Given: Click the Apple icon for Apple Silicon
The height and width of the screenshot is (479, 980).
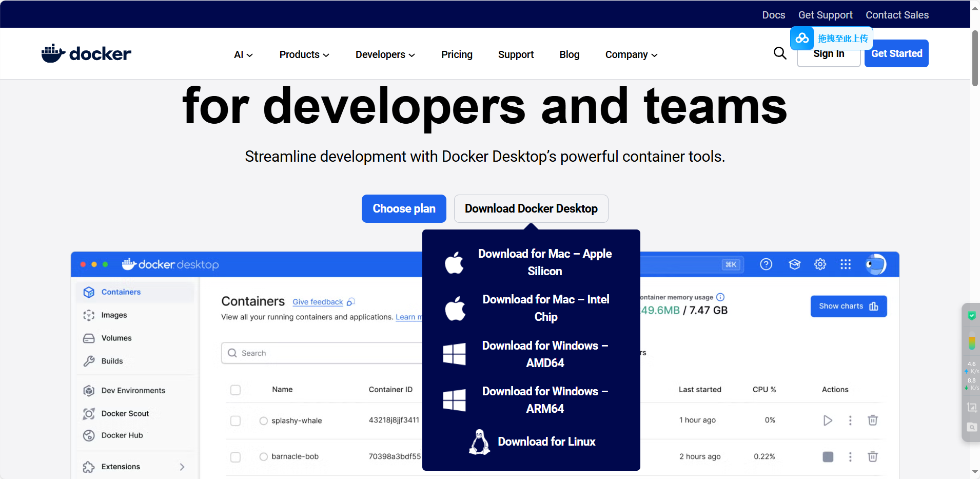Looking at the screenshot, I should click(454, 262).
